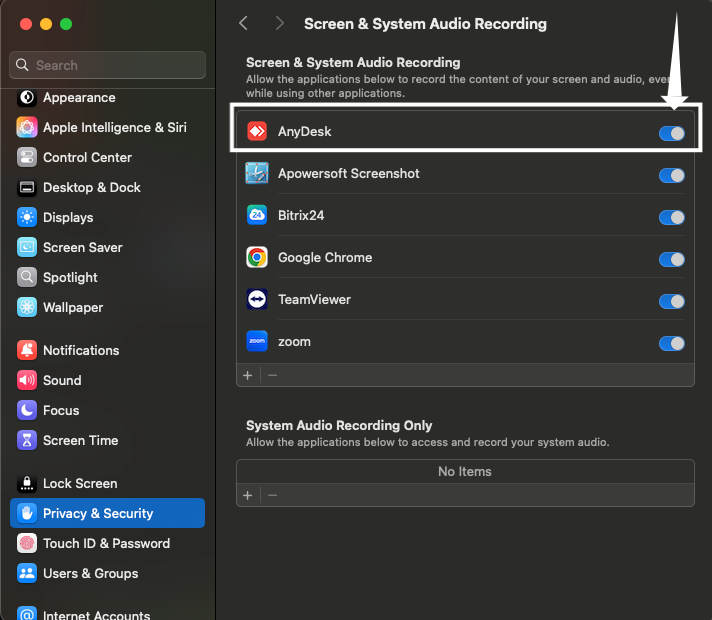Click the Bitrix24 app icon
712x620 pixels.
[257, 215]
